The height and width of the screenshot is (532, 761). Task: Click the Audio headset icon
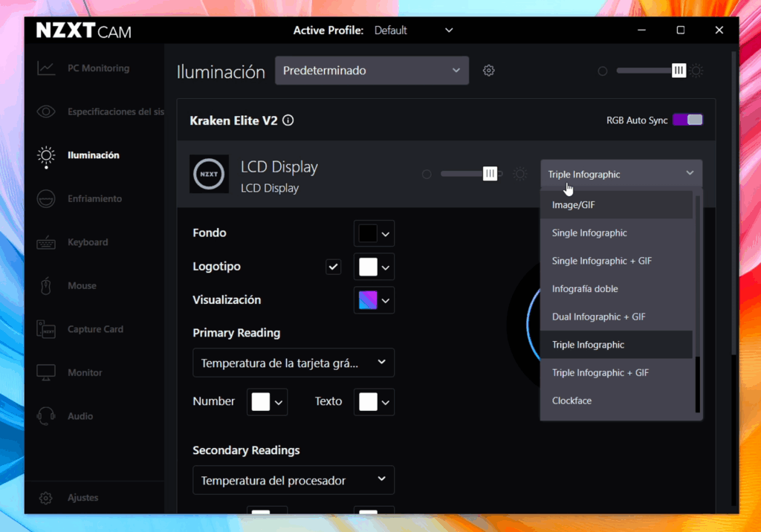46,416
